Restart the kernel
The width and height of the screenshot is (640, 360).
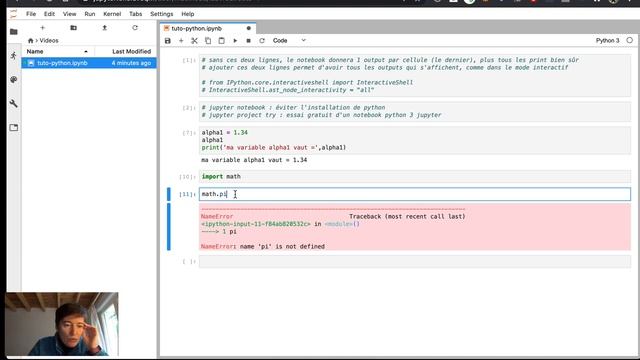point(262,40)
